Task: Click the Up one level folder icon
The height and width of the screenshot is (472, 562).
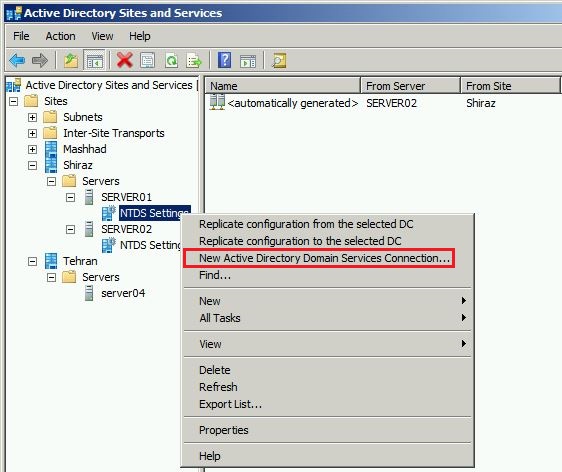Action: click(x=71, y=60)
